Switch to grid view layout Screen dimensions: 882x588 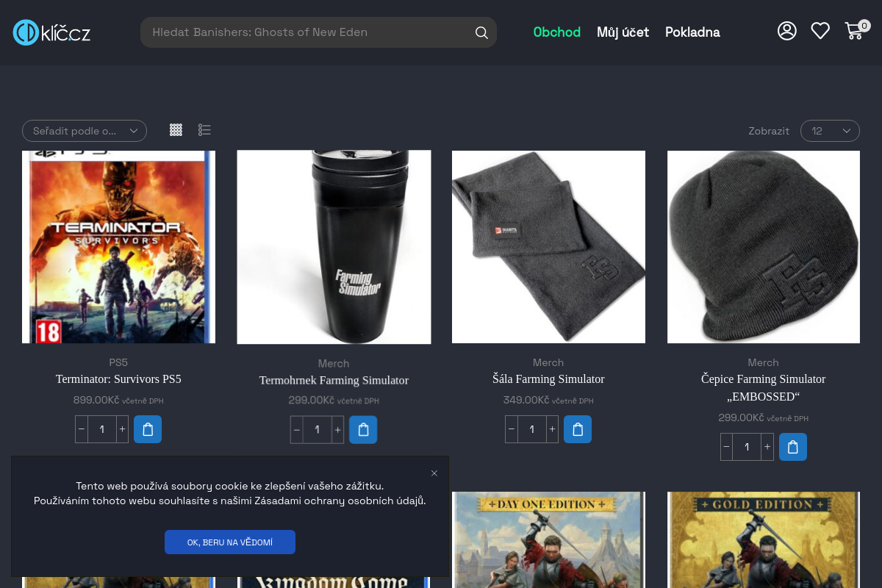coord(176,130)
